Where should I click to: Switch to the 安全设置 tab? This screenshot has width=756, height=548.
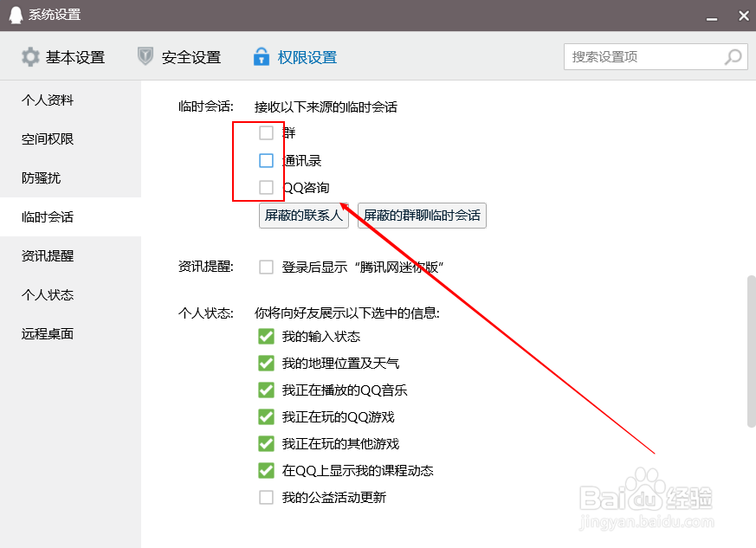tap(191, 56)
